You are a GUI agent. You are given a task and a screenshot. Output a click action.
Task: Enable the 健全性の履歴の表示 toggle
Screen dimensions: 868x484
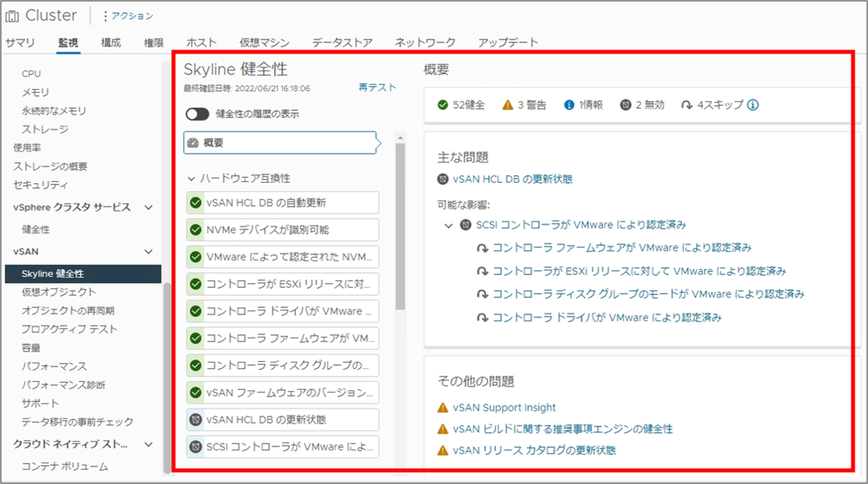197,114
